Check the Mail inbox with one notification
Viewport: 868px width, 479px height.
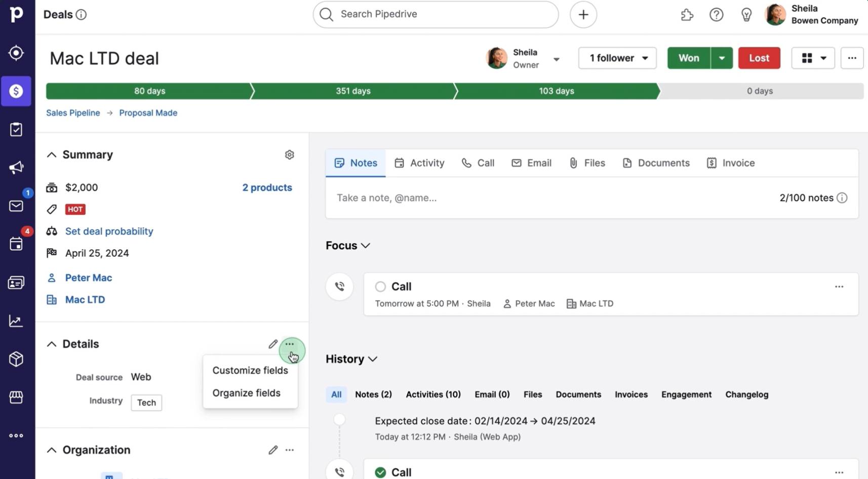coord(16,206)
